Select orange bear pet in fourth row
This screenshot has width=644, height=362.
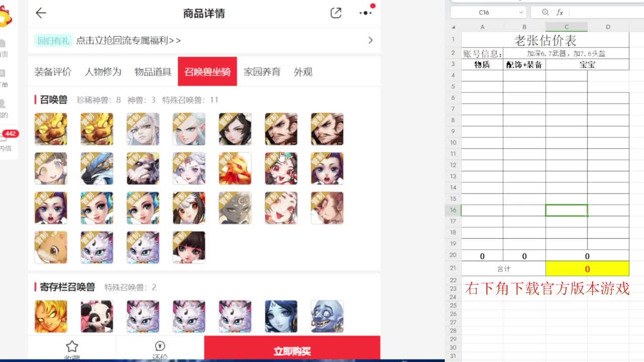(x=51, y=247)
